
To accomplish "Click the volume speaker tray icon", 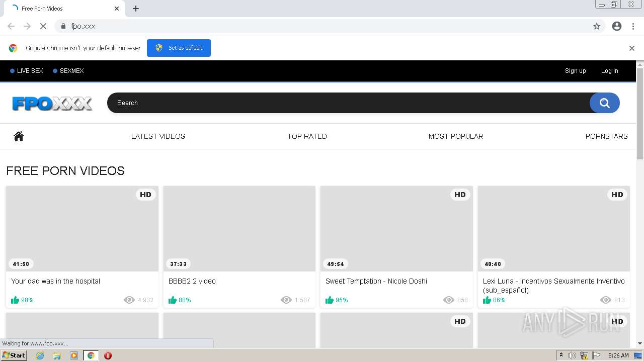I will tap(572, 355).
